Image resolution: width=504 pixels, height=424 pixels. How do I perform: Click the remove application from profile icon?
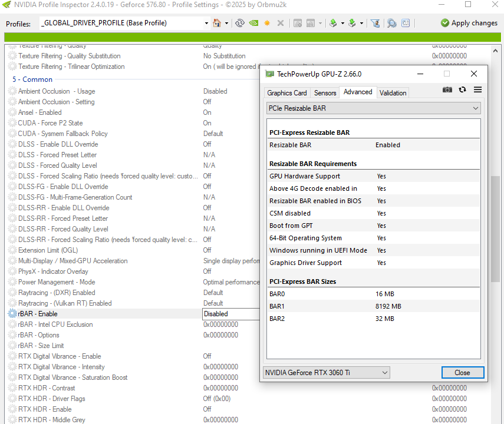pos(311,23)
